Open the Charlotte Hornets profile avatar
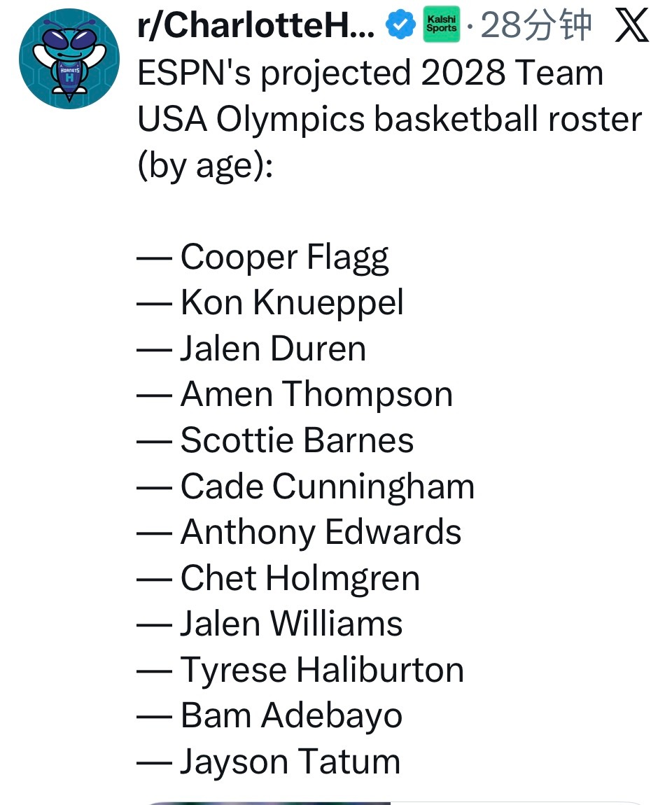 [x=69, y=58]
